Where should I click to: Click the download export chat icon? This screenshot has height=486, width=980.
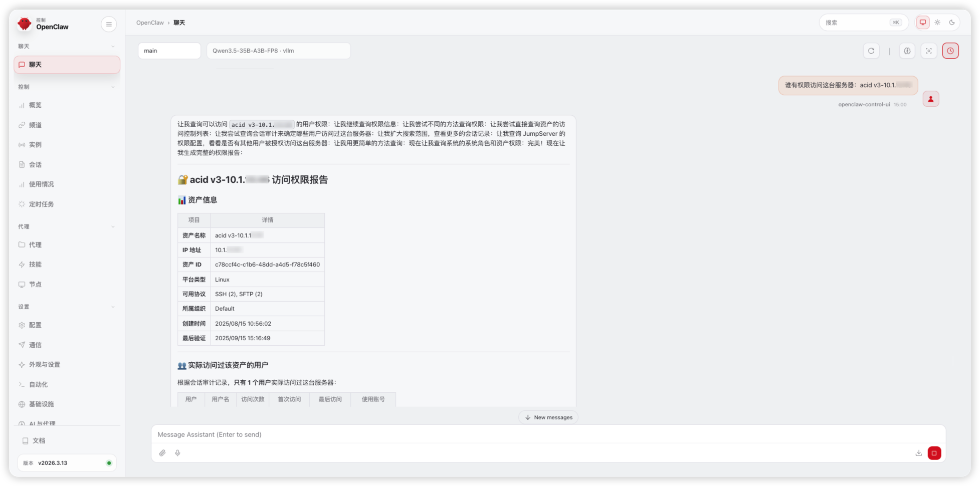[x=918, y=453]
